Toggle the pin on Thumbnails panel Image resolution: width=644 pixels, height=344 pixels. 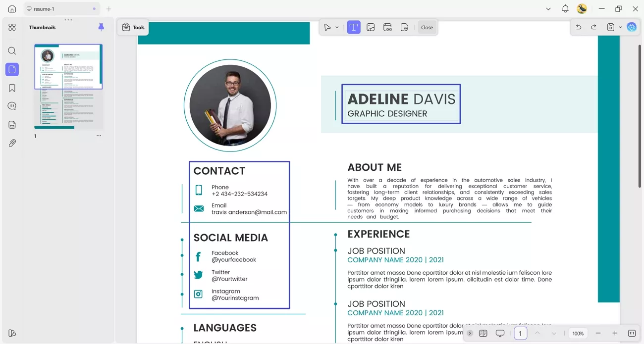pos(101,27)
